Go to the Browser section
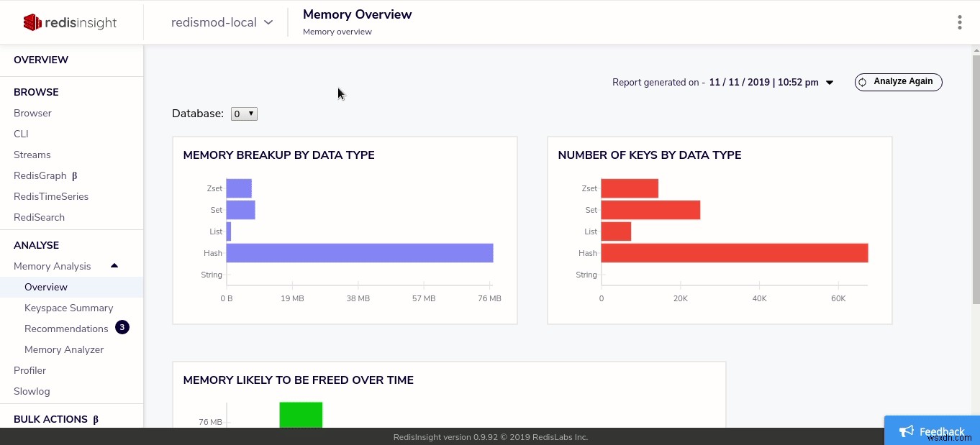This screenshot has height=445, width=980. (32, 113)
